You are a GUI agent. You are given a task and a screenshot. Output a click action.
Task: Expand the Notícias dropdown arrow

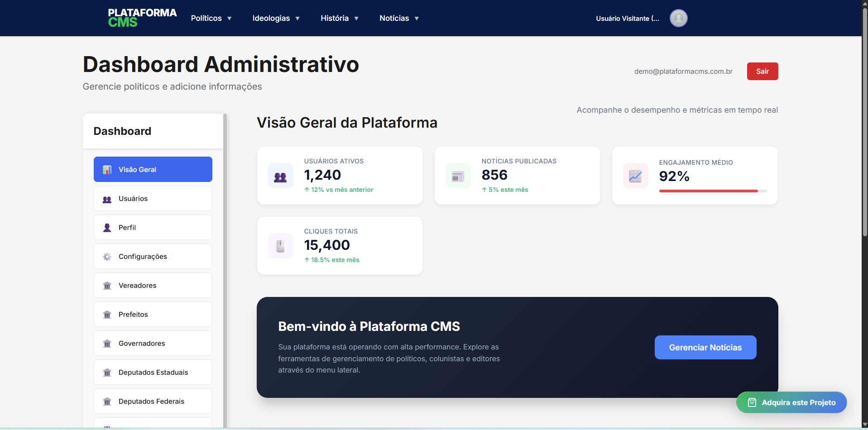417,19
